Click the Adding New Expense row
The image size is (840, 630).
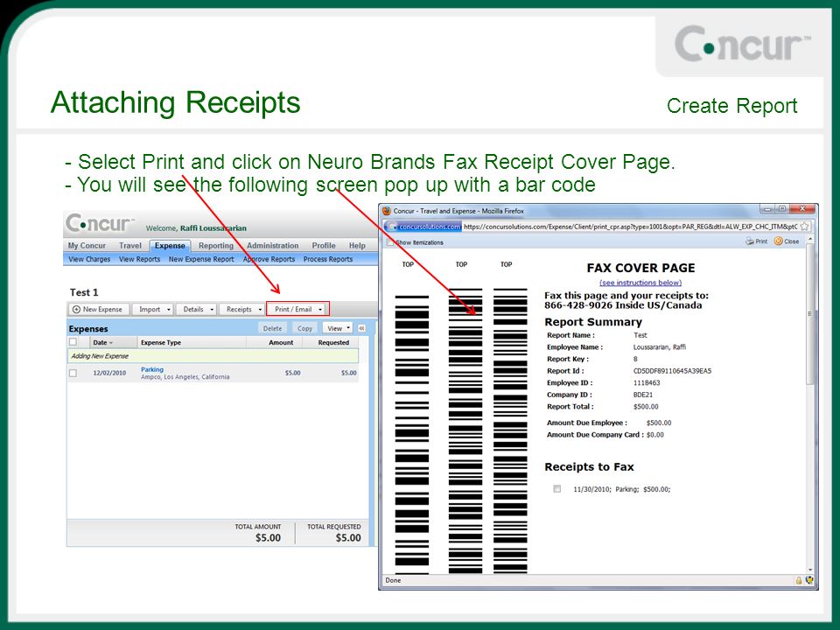(x=213, y=356)
